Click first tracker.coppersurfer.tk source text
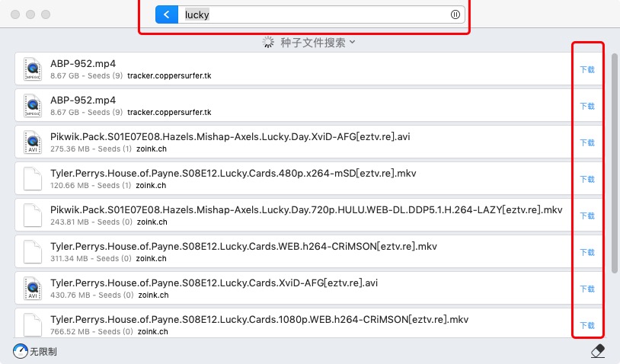The image size is (620, 364). (x=169, y=75)
